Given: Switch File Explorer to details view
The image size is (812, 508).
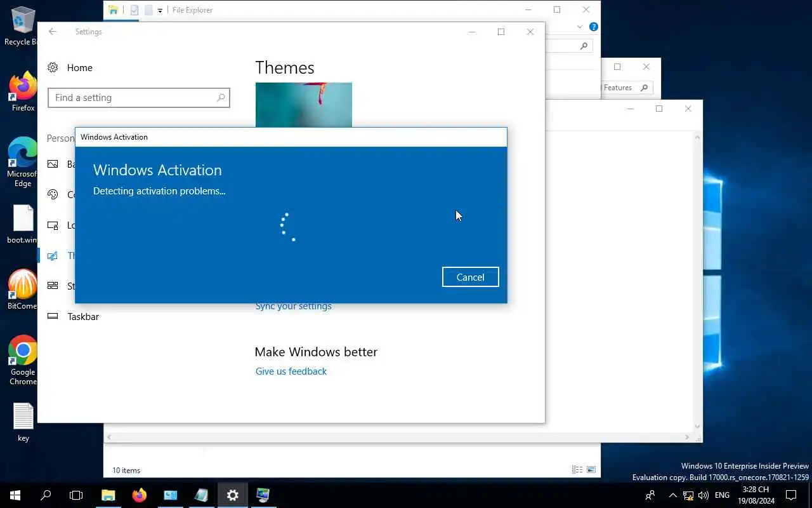Looking at the screenshot, I should (577, 470).
